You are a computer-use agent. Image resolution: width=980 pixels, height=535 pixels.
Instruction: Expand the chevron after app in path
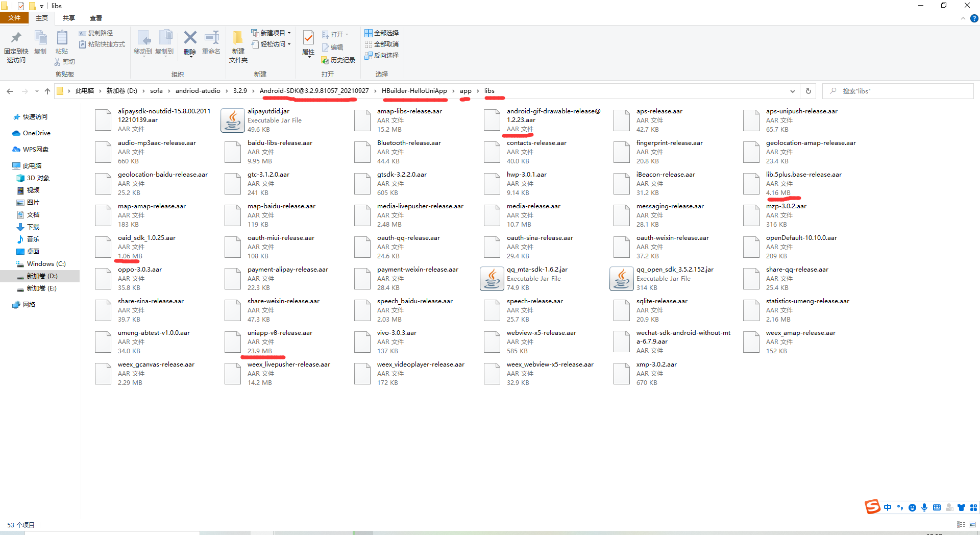(478, 91)
